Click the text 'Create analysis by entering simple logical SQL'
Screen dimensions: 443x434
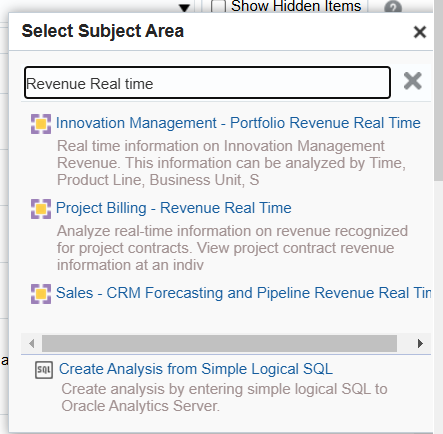click(224, 398)
